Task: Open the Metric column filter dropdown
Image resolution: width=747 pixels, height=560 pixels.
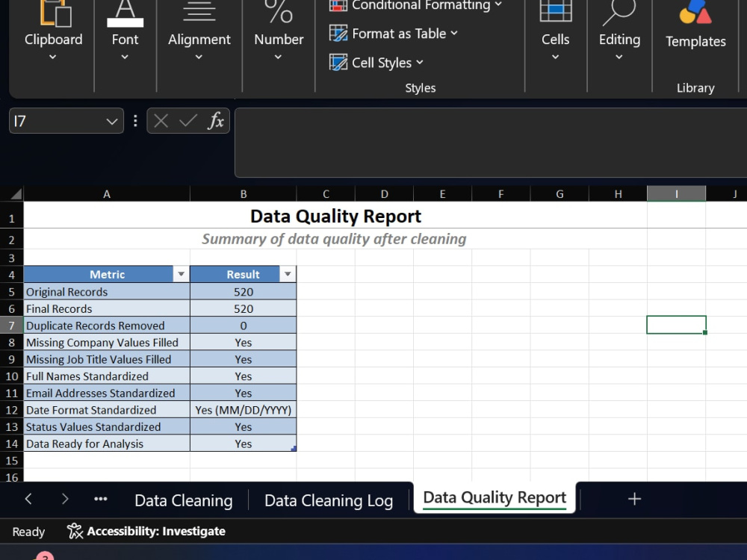Action: point(181,274)
